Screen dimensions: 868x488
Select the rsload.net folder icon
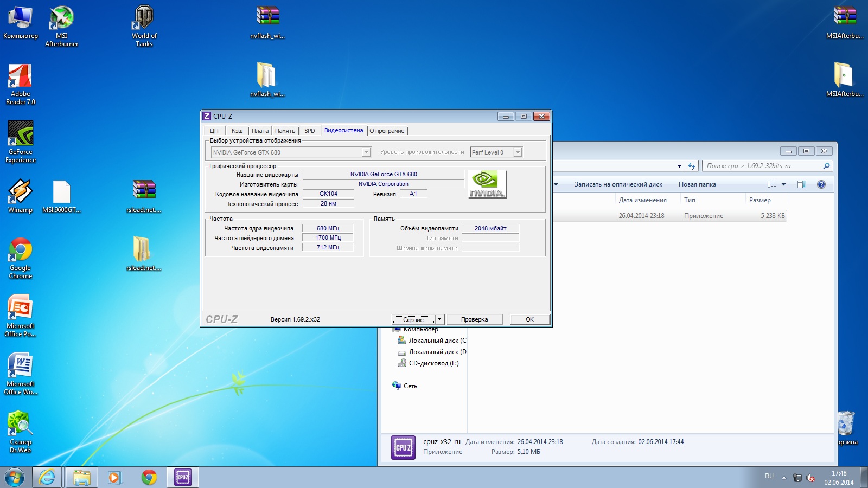[x=144, y=254]
